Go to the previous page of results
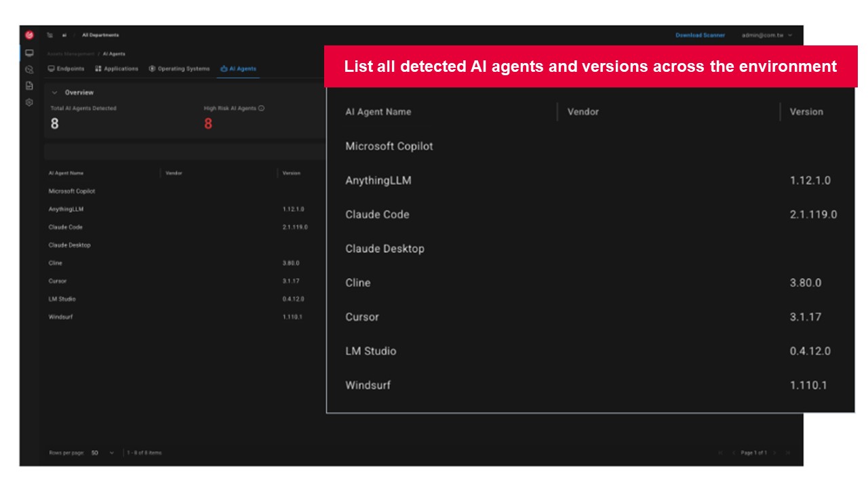This screenshot has width=868, height=488. (x=734, y=453)
